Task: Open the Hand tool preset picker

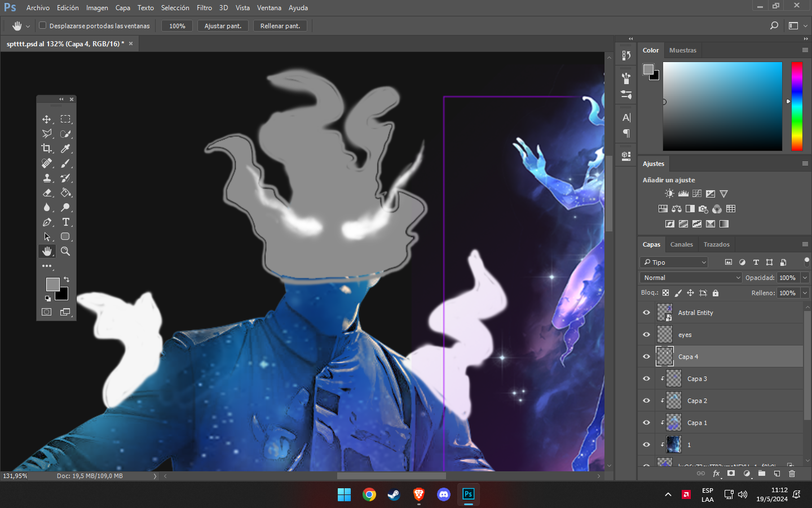Action: click(x=21, y=26)
